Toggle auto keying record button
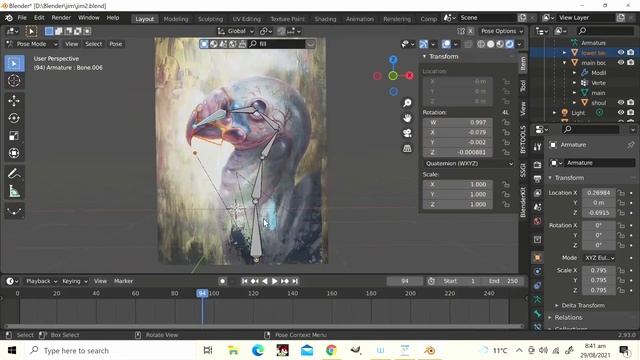Image resolution: width=640 pixels, height=360 pixels. (x=222, y=281)
